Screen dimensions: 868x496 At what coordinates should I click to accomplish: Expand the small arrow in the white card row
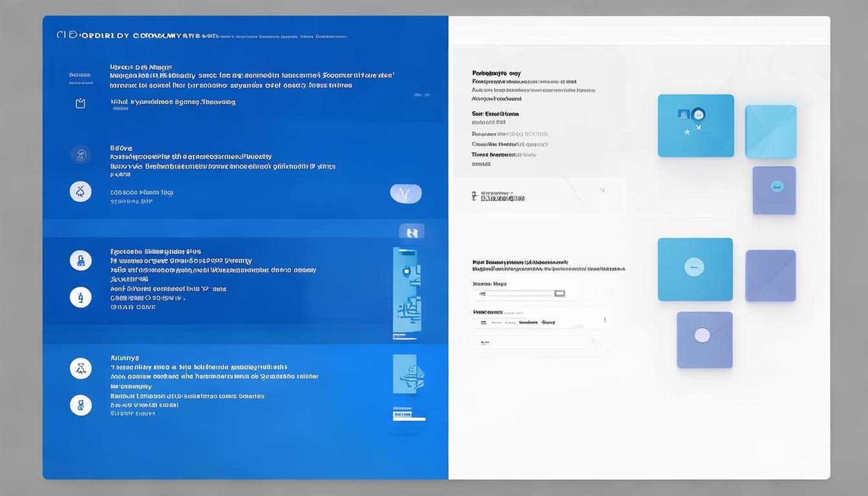point(601,191)
